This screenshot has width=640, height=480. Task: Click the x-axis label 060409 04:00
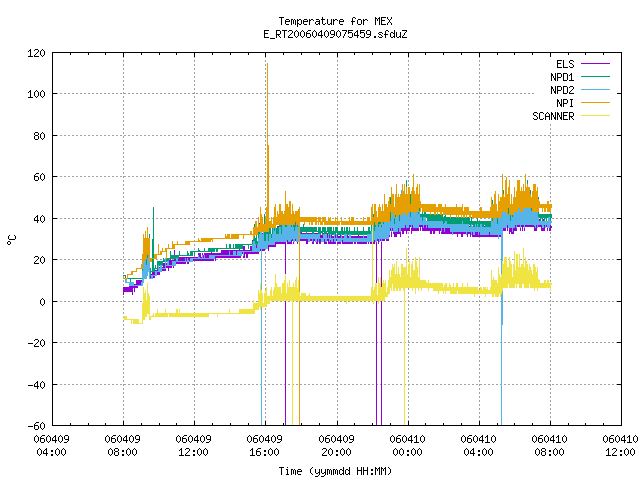click(51, 446)
